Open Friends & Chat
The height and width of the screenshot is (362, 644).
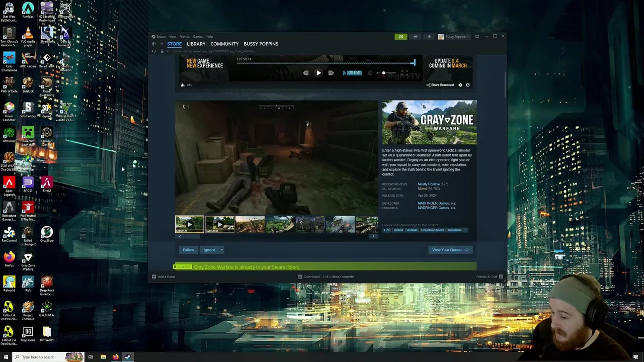tap(490, 277)
